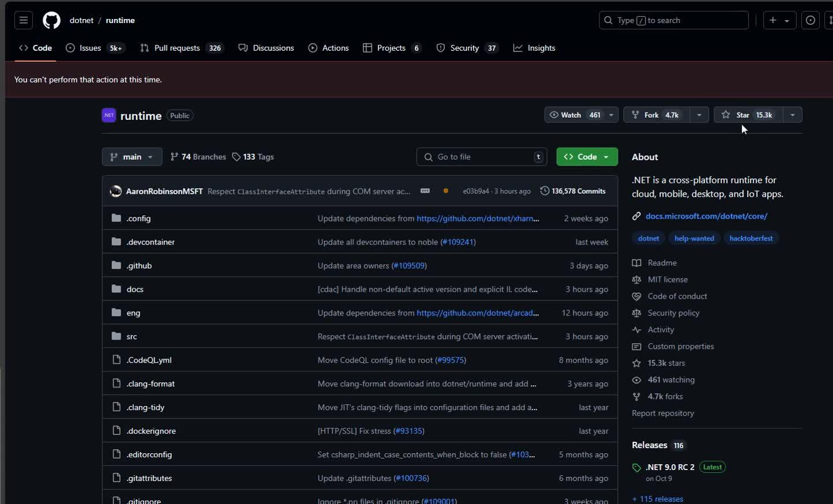Open the Insights tab
The image size is (833, 504).
pyautogui.click(x=534, y=48)
